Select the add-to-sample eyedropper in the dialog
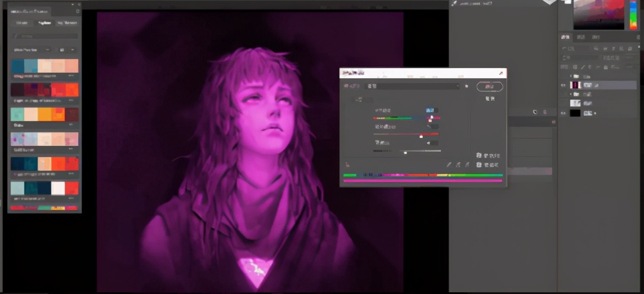 click(458, 165)
